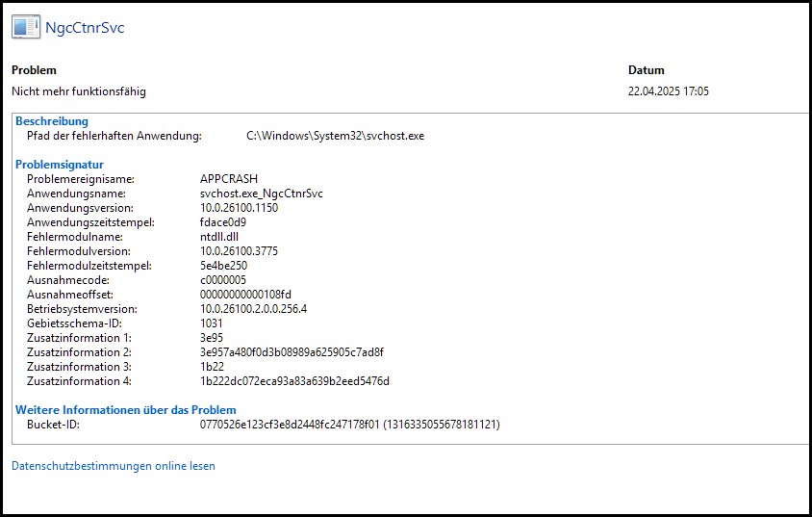Screen dimensions: 812x517
Task: Select the timestamp 5e4be250
Action: click(x=224, y=266)
